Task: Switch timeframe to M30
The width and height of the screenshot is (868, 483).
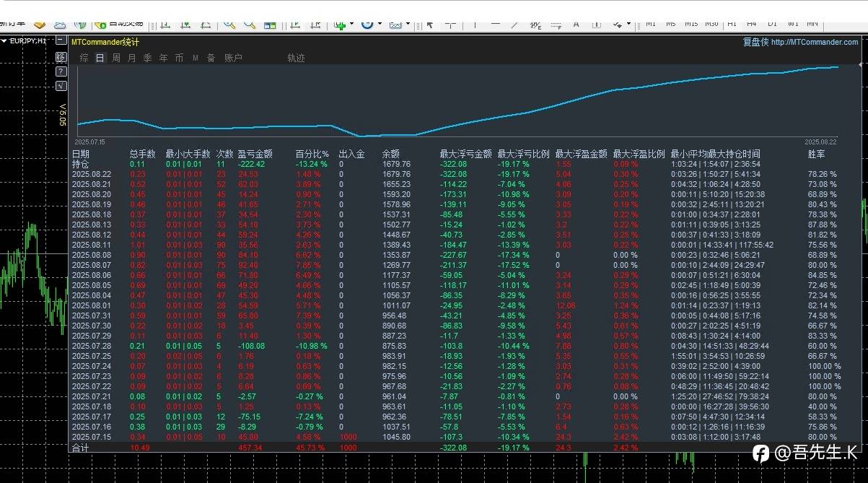Action: [711, 24]
